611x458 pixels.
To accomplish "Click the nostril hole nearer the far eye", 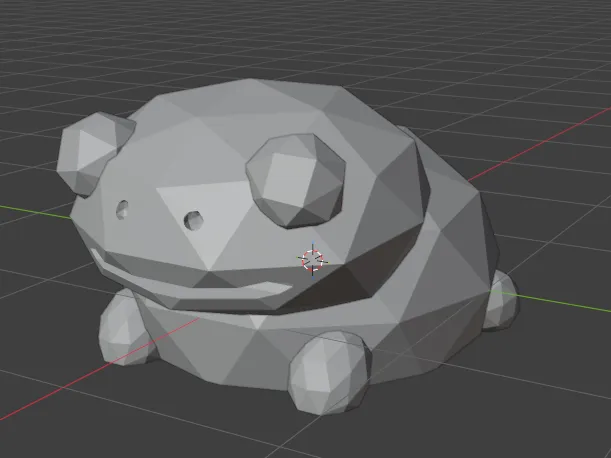I will (122, 210).
